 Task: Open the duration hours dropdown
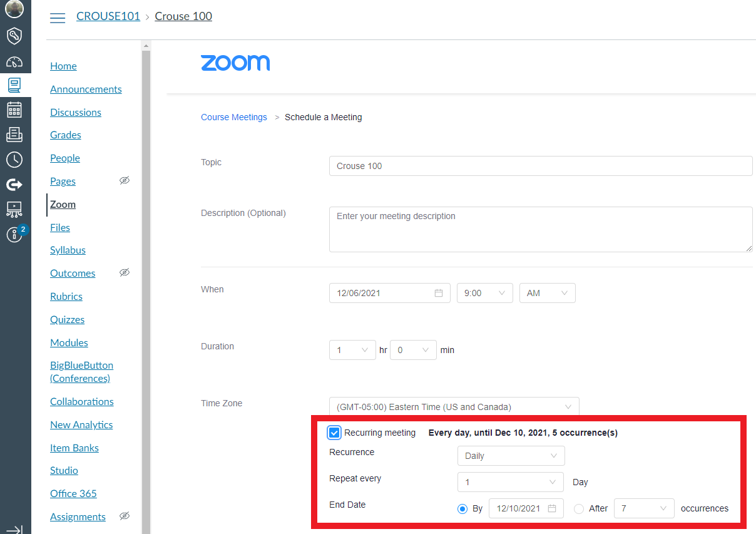[352, 350]
